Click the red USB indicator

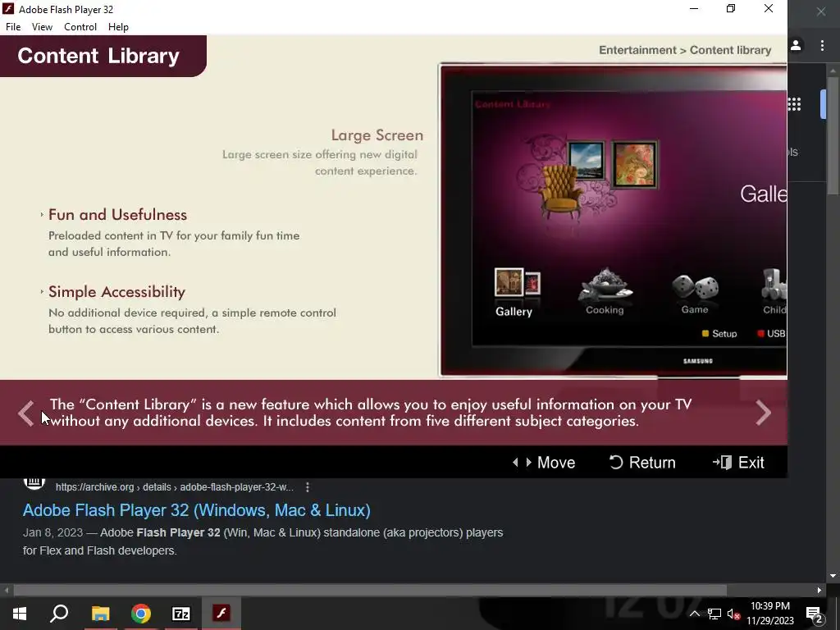point(771,333)
